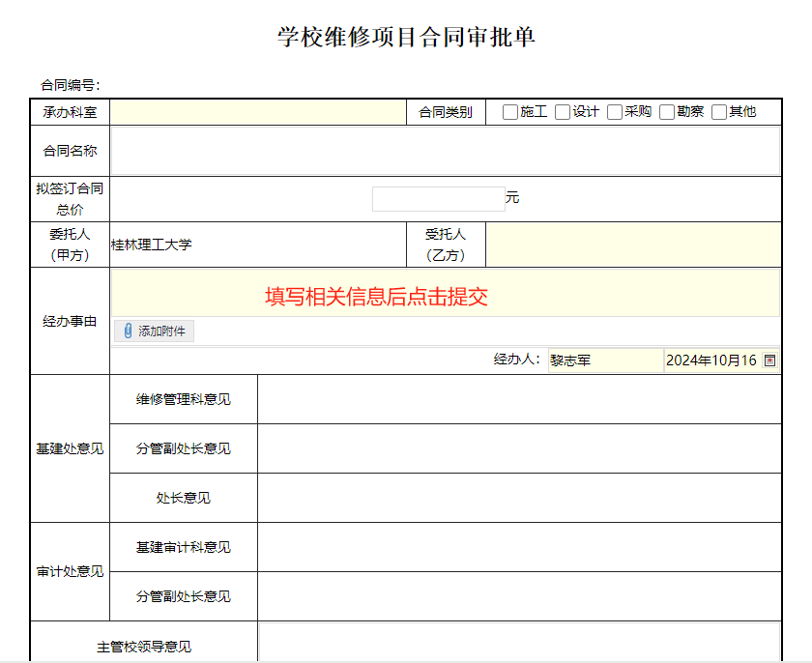Click the 2024年10月16 date field
The image size is (812, 663).
[712, 360]
